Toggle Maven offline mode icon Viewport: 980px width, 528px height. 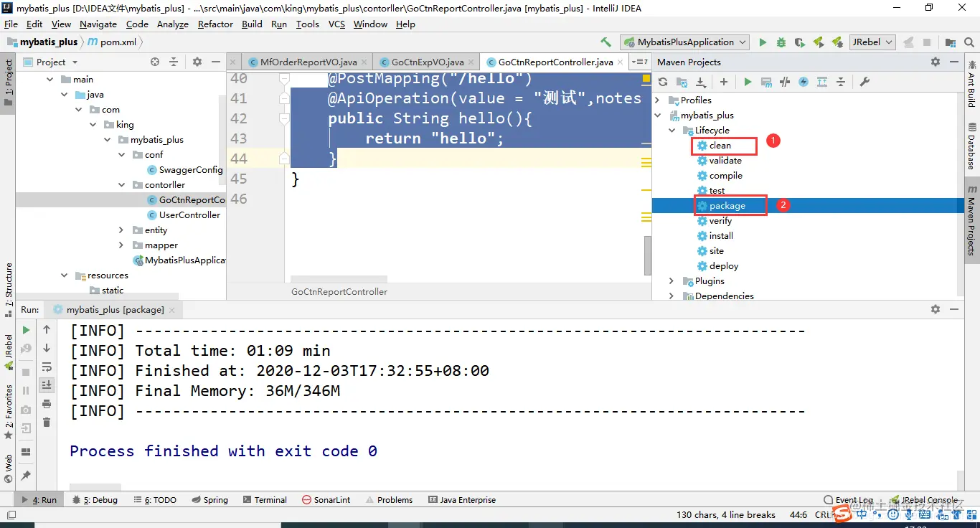785,82
